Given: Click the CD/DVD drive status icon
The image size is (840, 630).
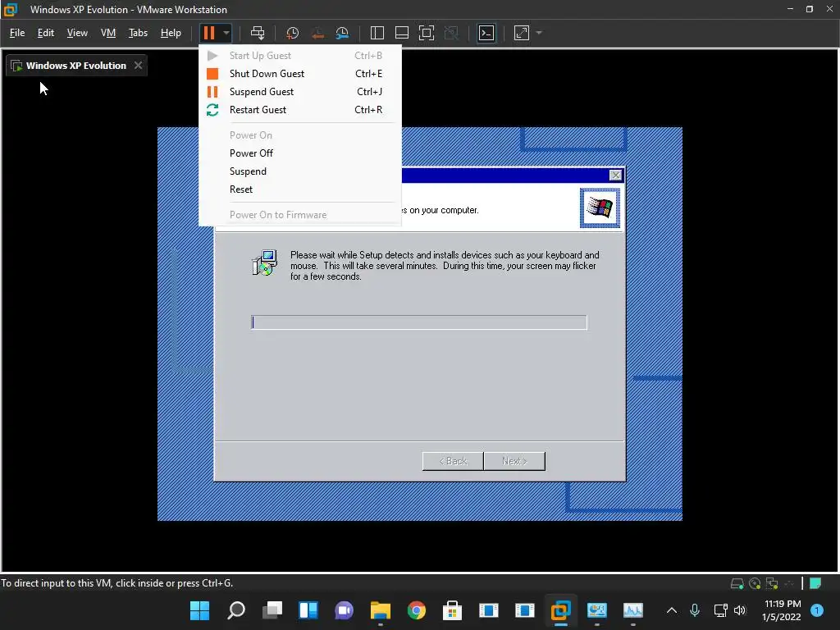Looking at the screenshot, I should click(x=755, y=583).
